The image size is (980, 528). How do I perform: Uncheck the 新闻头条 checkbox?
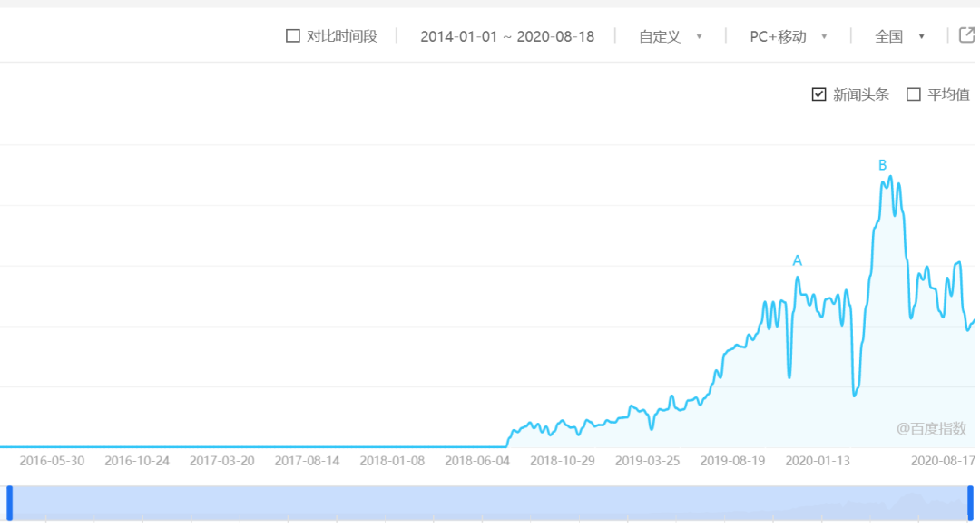click(x=818, y=94)
